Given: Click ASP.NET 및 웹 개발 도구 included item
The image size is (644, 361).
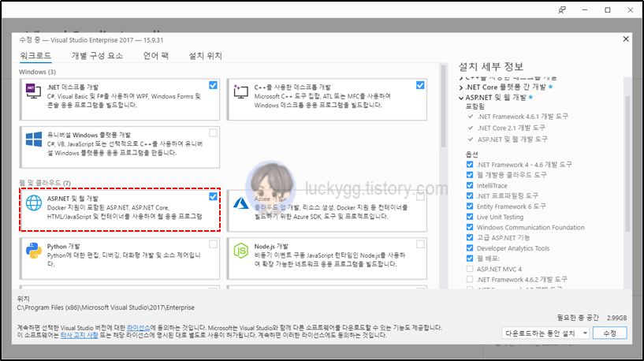Looking at the screenshot, I should tap(512, 139).
